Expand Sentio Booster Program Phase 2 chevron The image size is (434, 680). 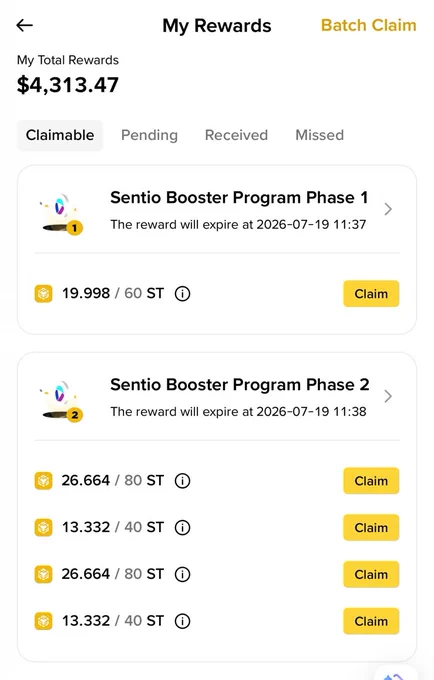[x=388, y=396]
